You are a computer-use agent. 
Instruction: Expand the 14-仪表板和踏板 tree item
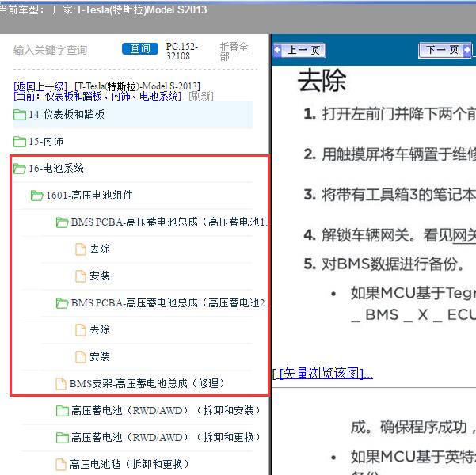click(x=67, y=115)
